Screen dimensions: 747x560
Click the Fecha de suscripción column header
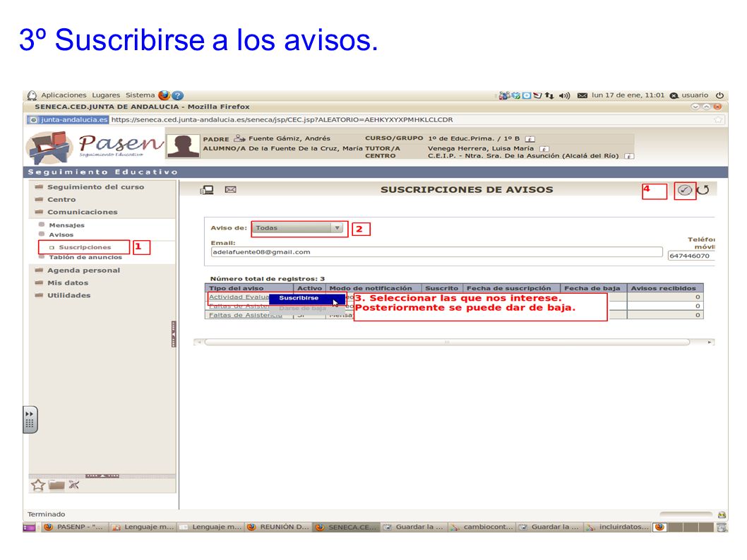pyautogui.click(x=511, y=288)
